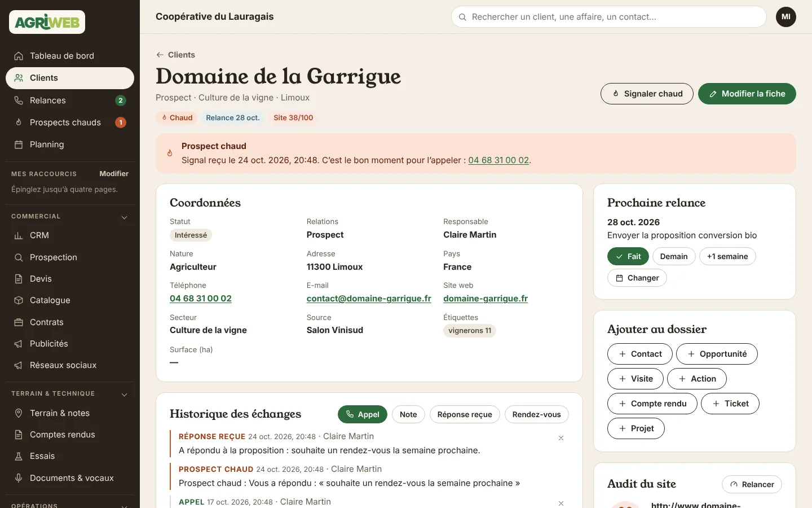Screen dimensions: 812x508
Task: Call the number in the Prospect chaud banner
Action: 498,160
